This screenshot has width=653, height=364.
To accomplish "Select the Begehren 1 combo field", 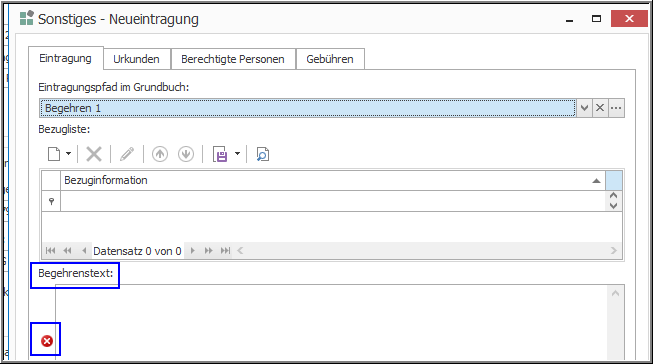I will (x=308, y=108).
